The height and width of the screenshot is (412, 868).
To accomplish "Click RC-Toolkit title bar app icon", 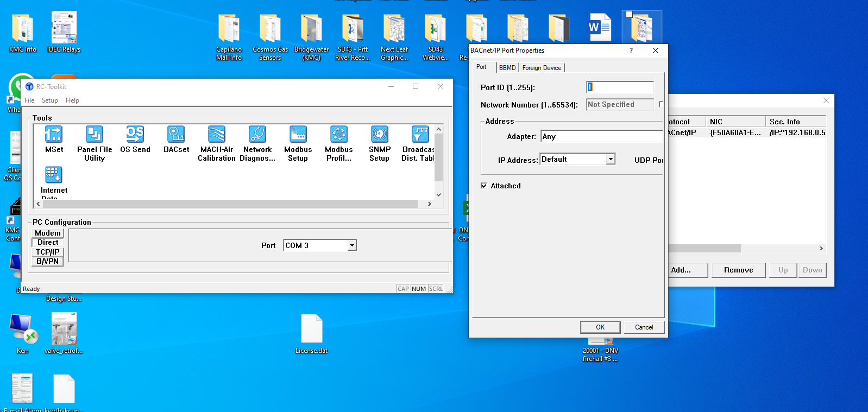I will pyautogui.click(x=29, y=86).
